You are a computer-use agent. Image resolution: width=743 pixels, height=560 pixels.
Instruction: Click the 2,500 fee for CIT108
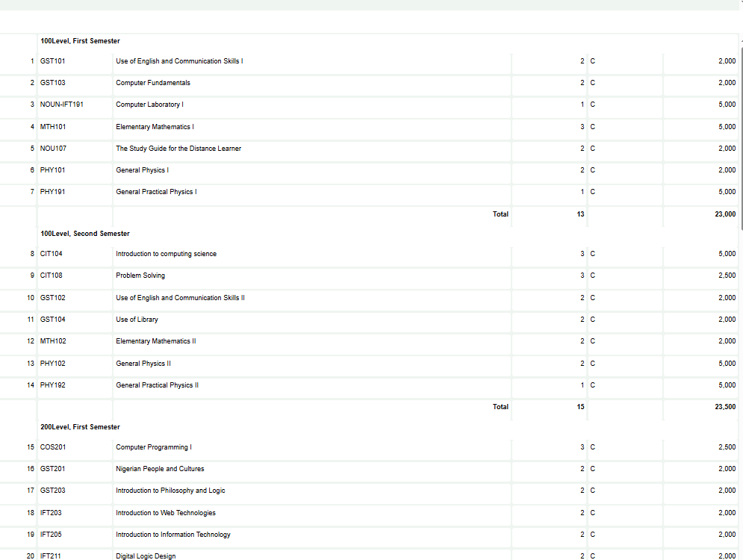(x=727, y=276)
